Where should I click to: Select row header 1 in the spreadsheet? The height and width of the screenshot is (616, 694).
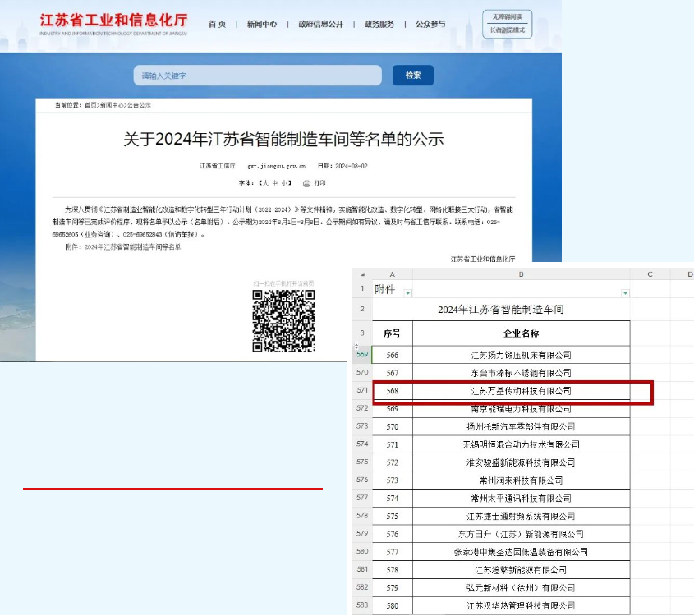[x=362, y=288]
